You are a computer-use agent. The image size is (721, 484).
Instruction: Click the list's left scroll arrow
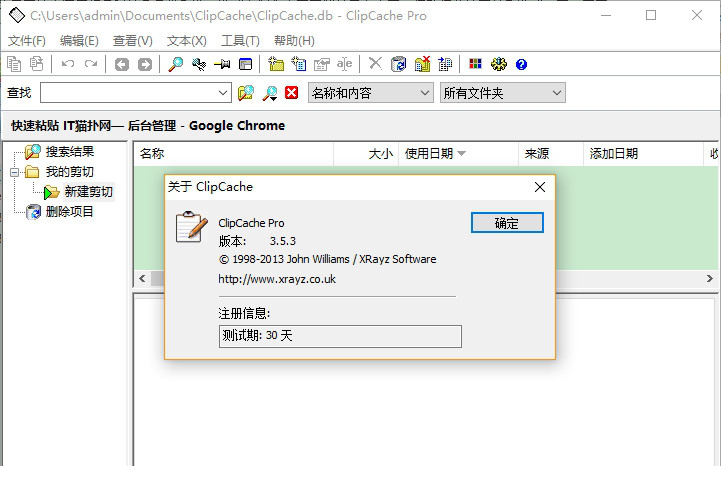142,279
